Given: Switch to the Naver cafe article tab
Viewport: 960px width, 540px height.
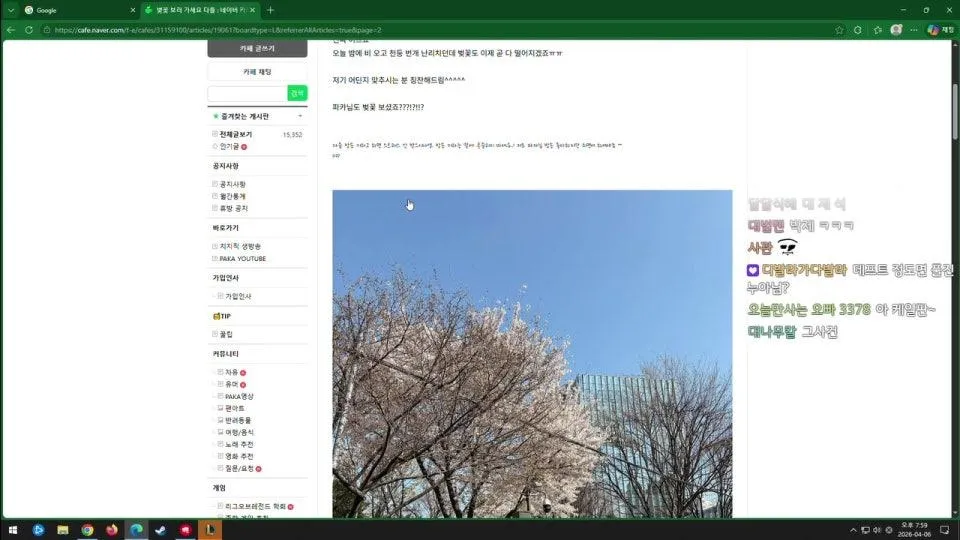Looking at the screenshot, I should click(x=199, y=10).
